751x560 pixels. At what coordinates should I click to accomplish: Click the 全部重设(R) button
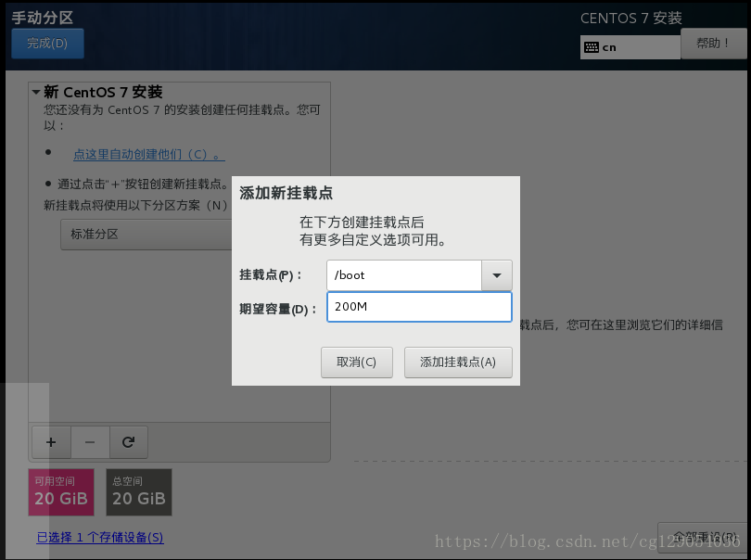[x=704, y=537]
